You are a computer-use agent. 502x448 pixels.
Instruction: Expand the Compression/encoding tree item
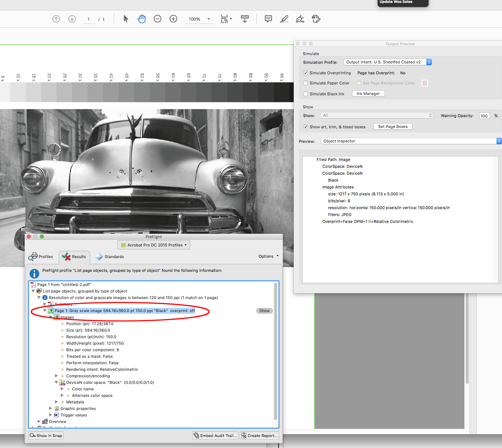click(57, 376)
